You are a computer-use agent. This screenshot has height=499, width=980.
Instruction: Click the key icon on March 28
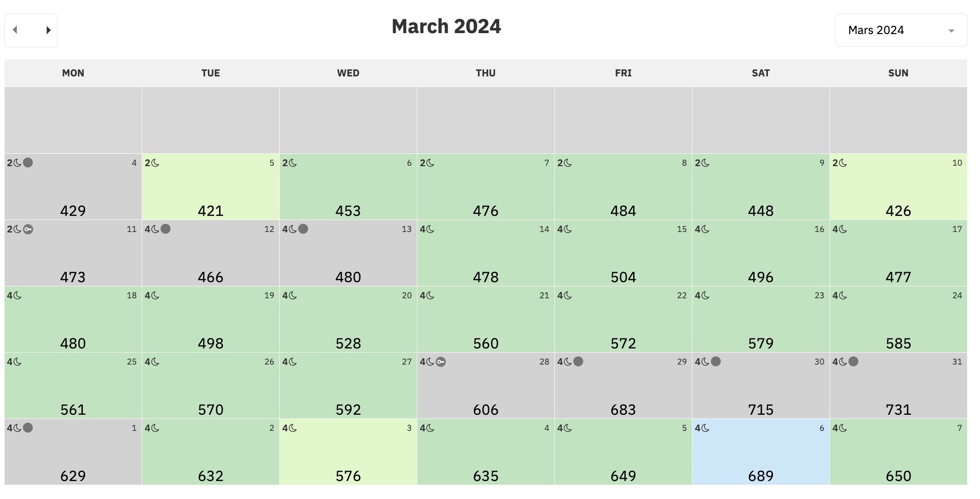[x=441, y=361]
